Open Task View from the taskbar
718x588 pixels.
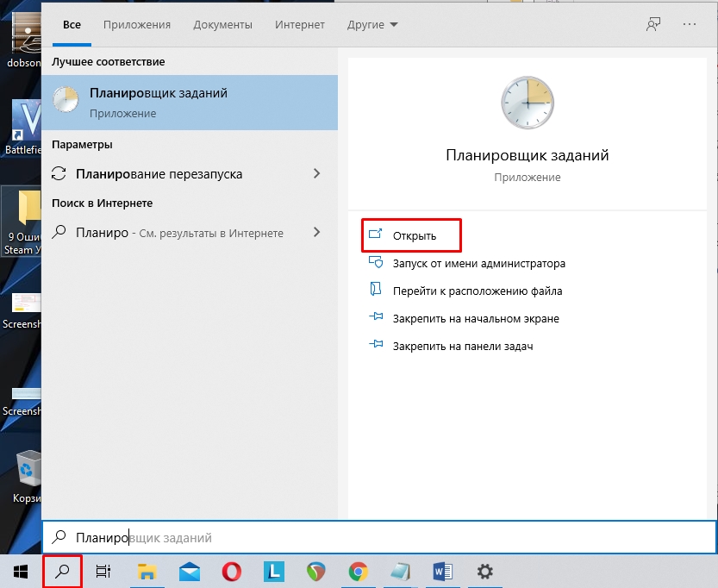(103, 571)
